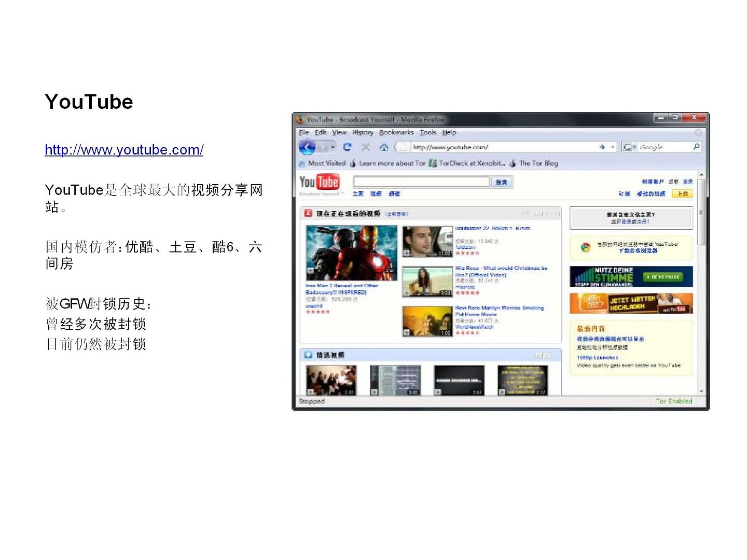Viewport: 747px width, 560px height.
Task: Open the Marilyn Monroe video thumbnail
Action: [427, 321]
